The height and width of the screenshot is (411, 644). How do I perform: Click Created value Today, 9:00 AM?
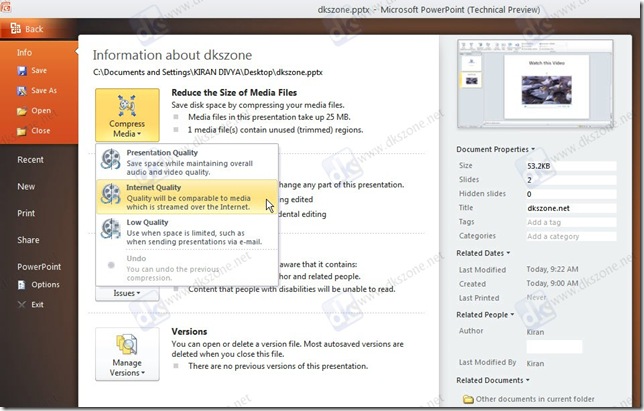tap(552, 283)
